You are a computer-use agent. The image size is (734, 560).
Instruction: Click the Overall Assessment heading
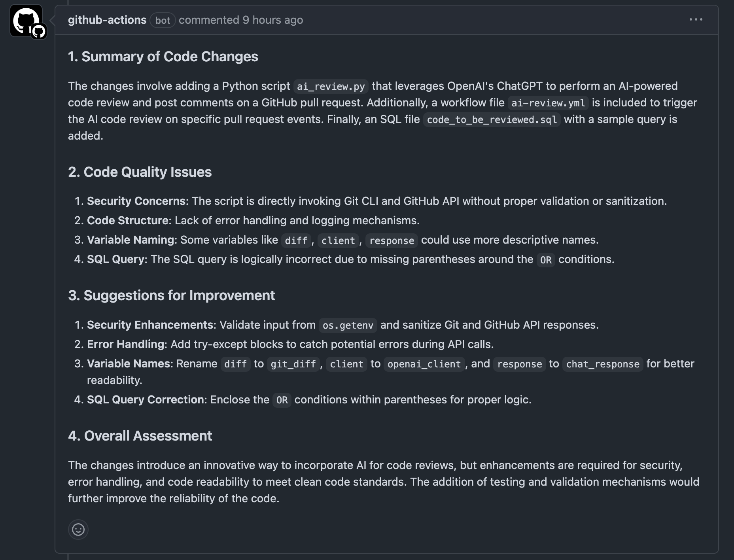(140, 435)
